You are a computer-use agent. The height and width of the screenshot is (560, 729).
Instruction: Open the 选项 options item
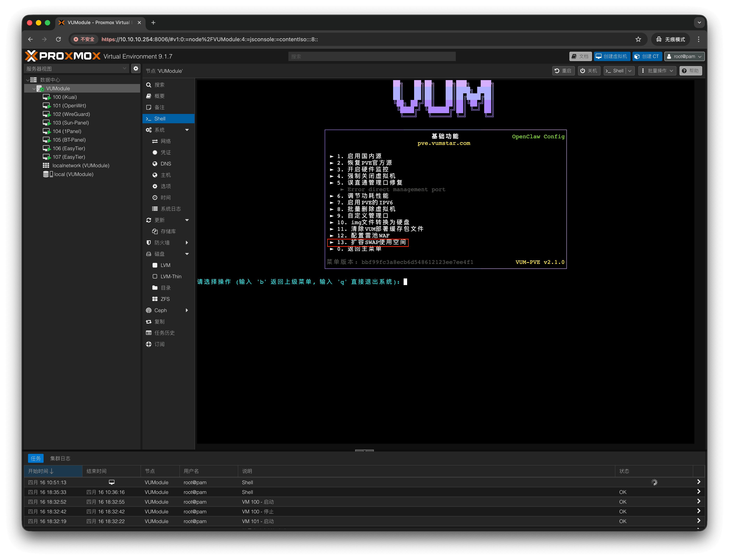[169, 186]
